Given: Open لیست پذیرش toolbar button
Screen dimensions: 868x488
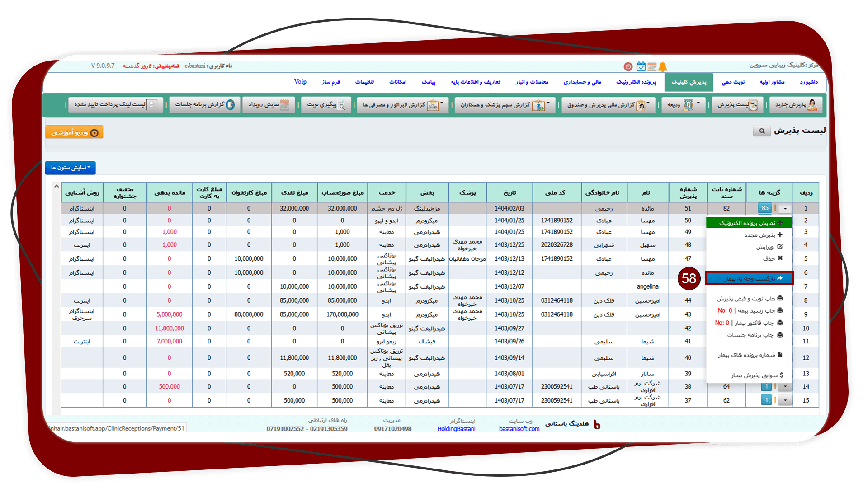Looking at the screenshot, I should pyautogui.click(x=737, y=105).
